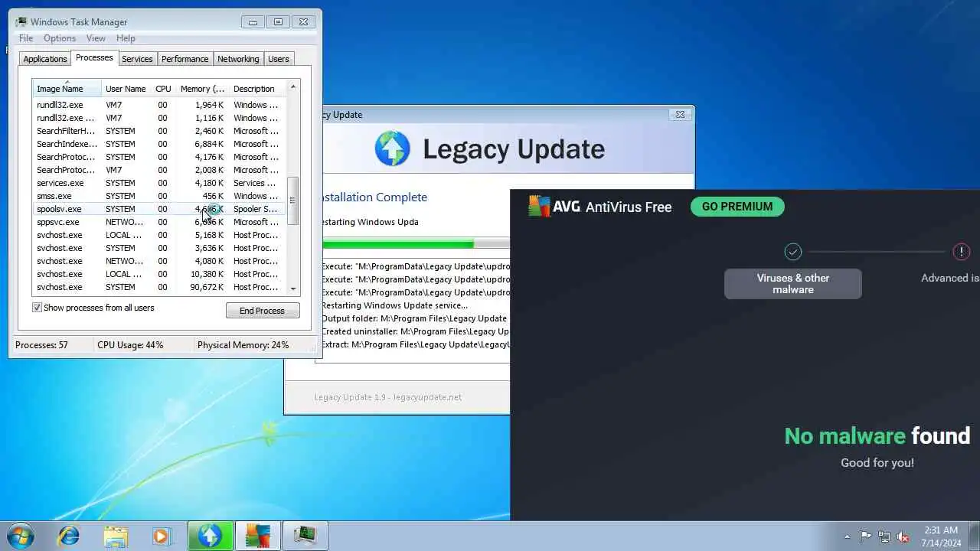Select svchost.exe row using 90,672 K
Image resolution: width=980 pixels, height=551 pixels.
[158, 287]
